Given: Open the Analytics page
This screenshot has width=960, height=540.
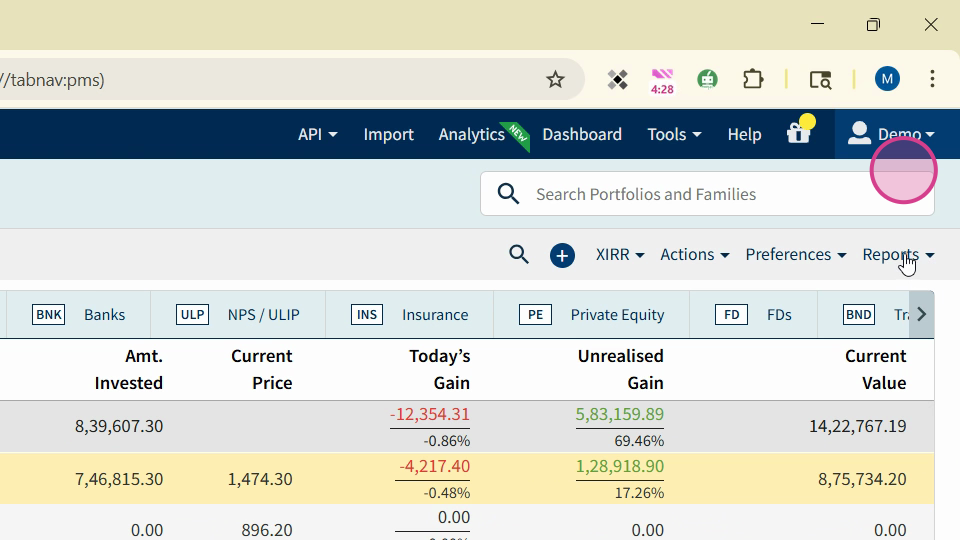Looking at the screenshot, I should (x=471, y=134).
